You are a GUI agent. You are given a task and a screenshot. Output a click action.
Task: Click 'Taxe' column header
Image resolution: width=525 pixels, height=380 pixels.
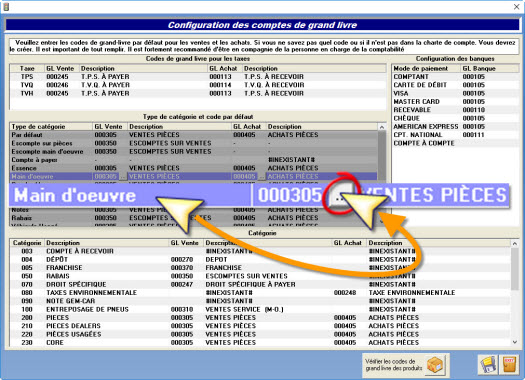click(x=27, y=68)
